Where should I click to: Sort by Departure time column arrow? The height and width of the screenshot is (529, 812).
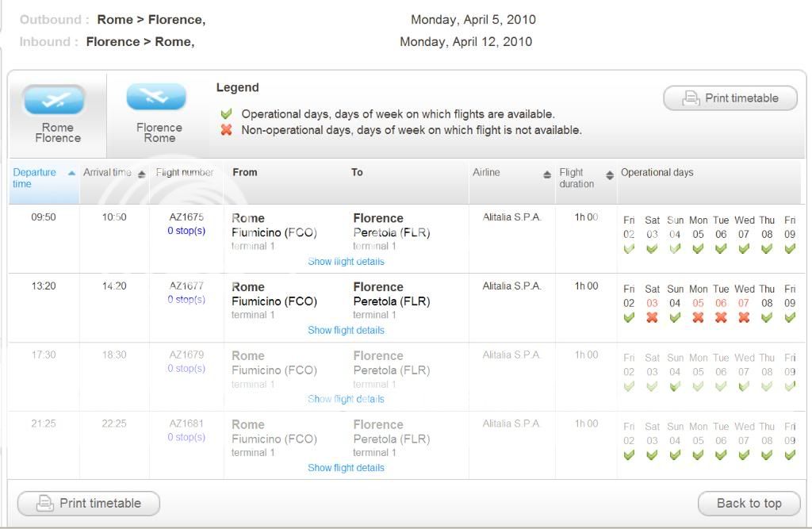(x=72, y=173)
